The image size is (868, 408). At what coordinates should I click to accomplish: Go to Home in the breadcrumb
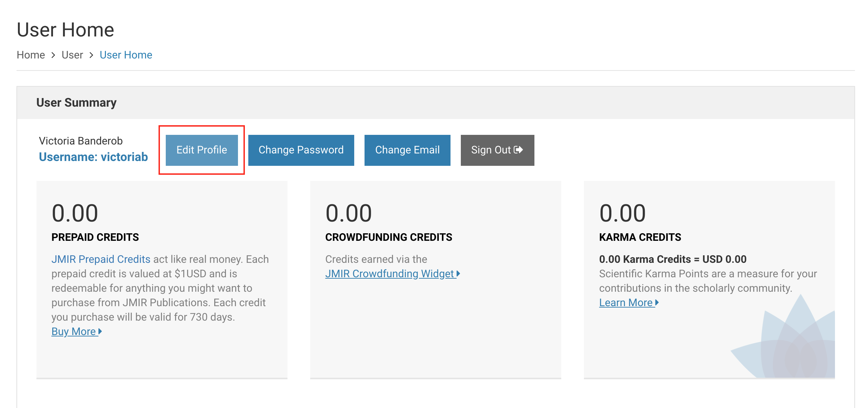pos(31,55)
